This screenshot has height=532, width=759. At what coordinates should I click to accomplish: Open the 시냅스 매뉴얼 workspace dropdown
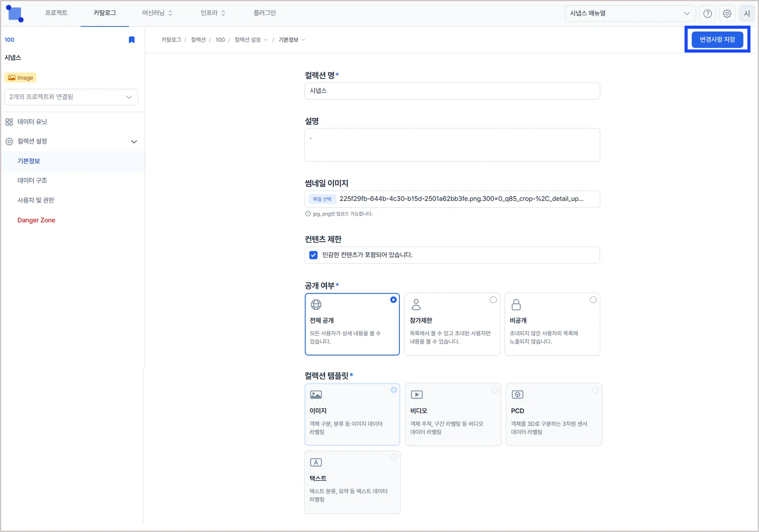pyautogui.click(x=630, y=14)
